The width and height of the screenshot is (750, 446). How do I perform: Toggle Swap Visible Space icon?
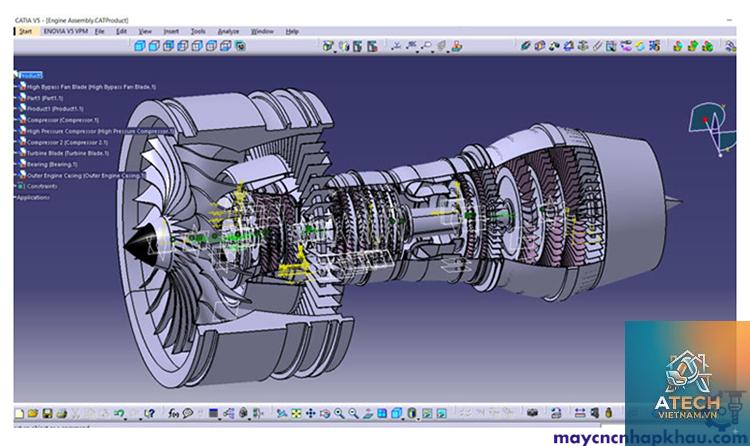[x=441, y=413]
